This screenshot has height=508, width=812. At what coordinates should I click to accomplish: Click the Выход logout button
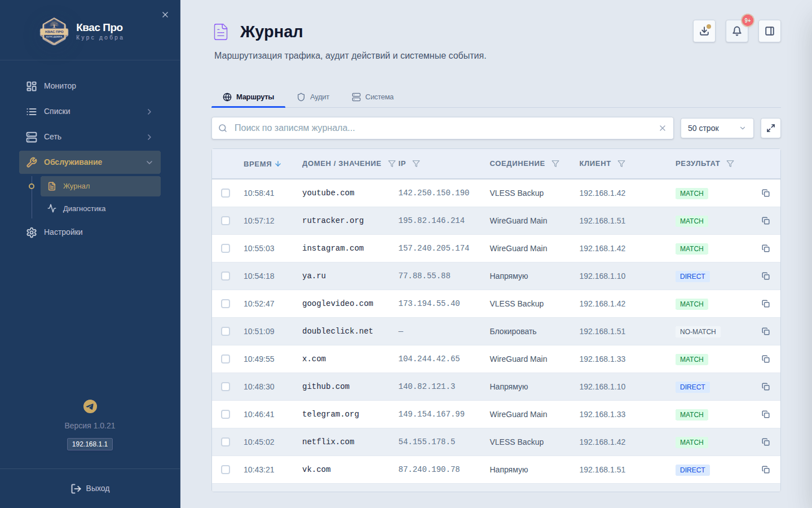coord(90,488)
